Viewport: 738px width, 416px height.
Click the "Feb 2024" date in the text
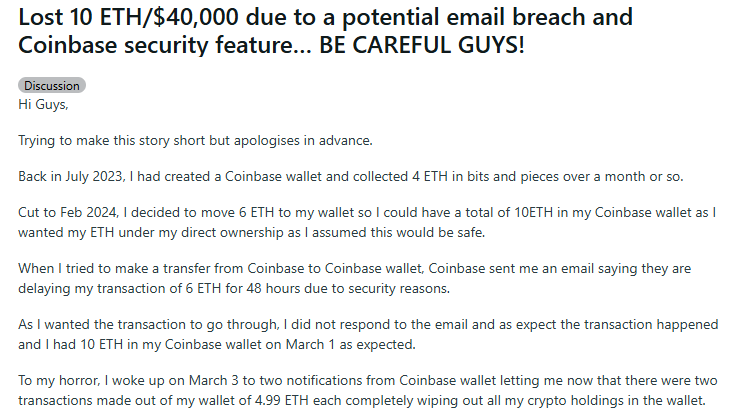(88, 213)
